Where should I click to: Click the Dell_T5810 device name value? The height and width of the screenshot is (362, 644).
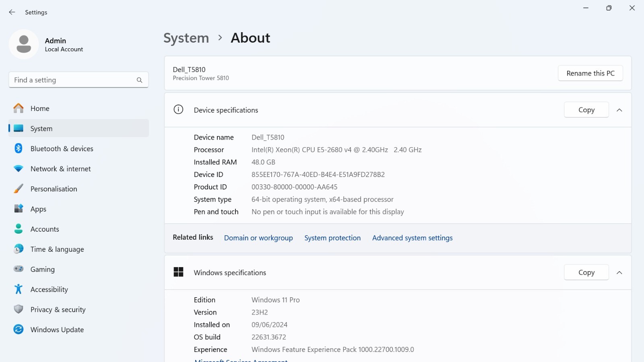pyautogui.click(x=268, y=137)
